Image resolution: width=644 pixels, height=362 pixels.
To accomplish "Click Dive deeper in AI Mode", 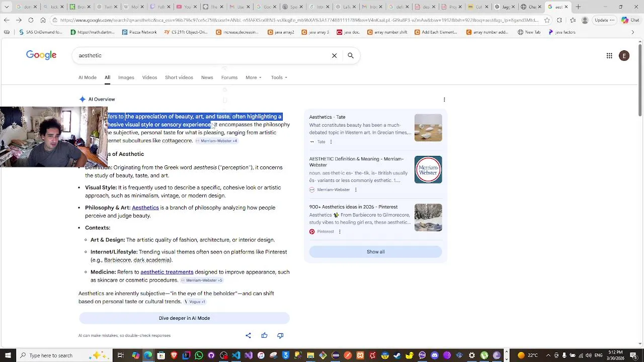I will pos(184,318).
